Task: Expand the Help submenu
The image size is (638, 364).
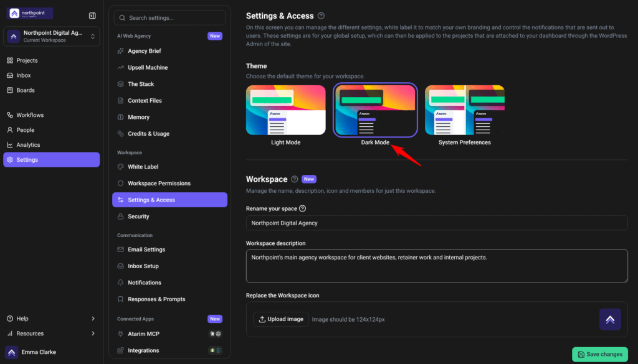Action: [51, 319]
